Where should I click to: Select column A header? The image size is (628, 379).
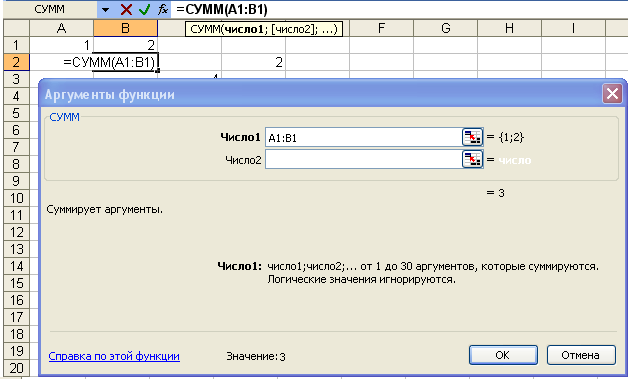pos(61,28)
